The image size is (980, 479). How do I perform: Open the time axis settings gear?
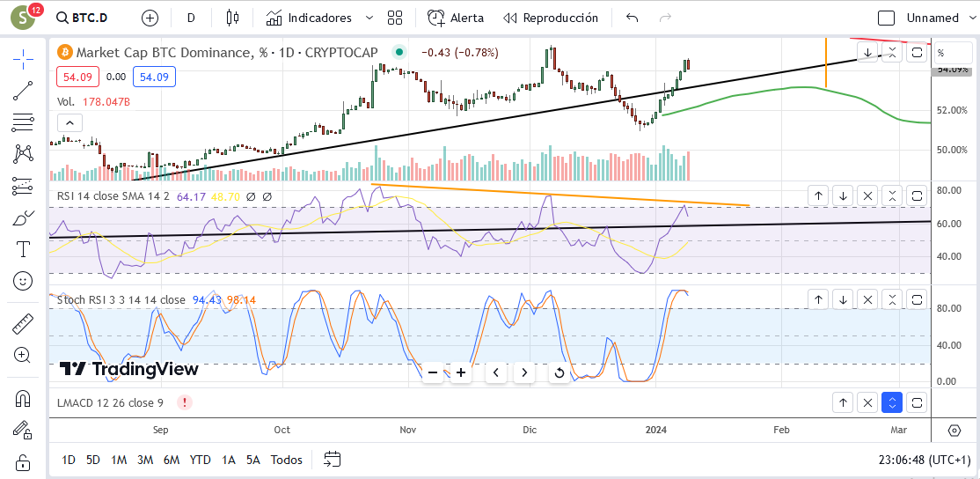(x=954, y=431)
